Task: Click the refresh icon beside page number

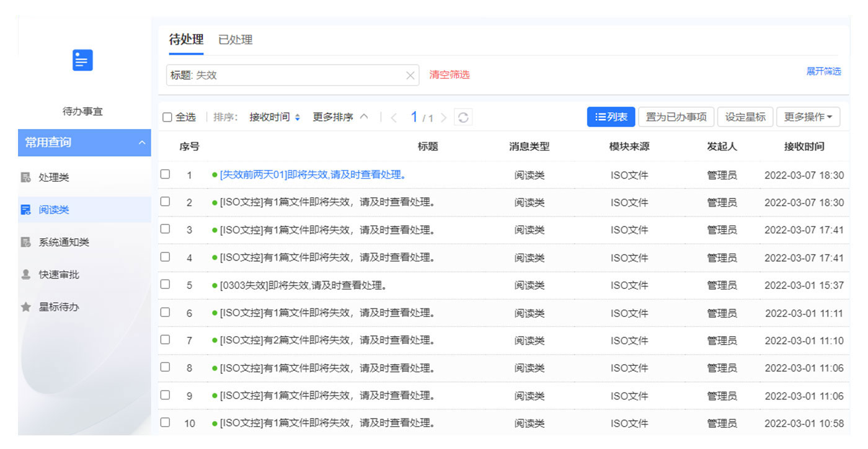Action: (463, 117)
